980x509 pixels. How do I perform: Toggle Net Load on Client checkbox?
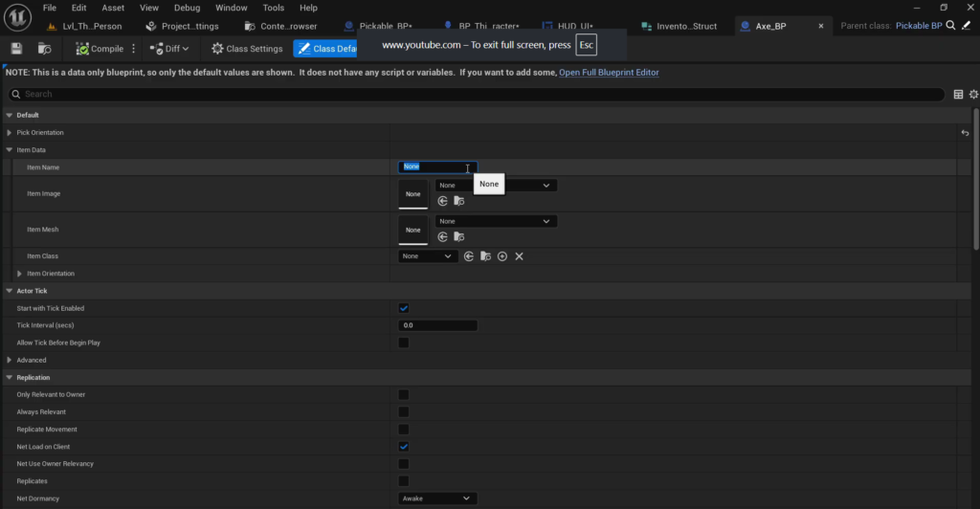click(404, 447)
